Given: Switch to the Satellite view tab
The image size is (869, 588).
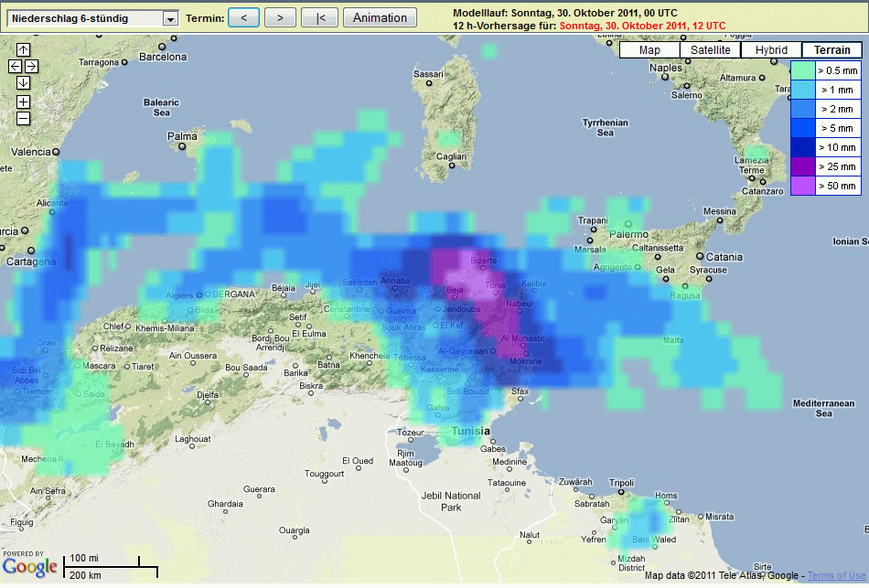Looking at the screenshot, I should click(711, 50).
